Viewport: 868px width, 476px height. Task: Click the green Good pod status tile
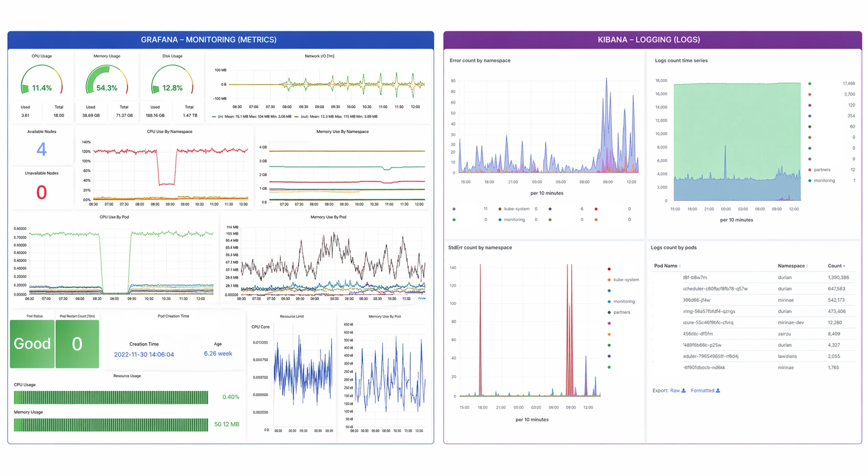pos(32,344)
